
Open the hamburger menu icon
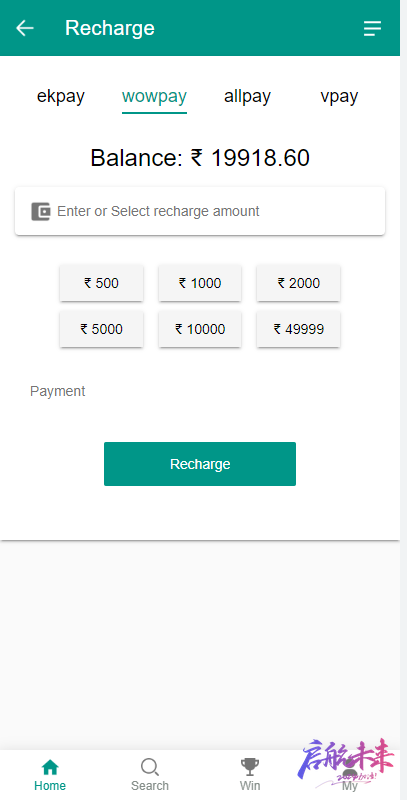click(x=372, y=28)
